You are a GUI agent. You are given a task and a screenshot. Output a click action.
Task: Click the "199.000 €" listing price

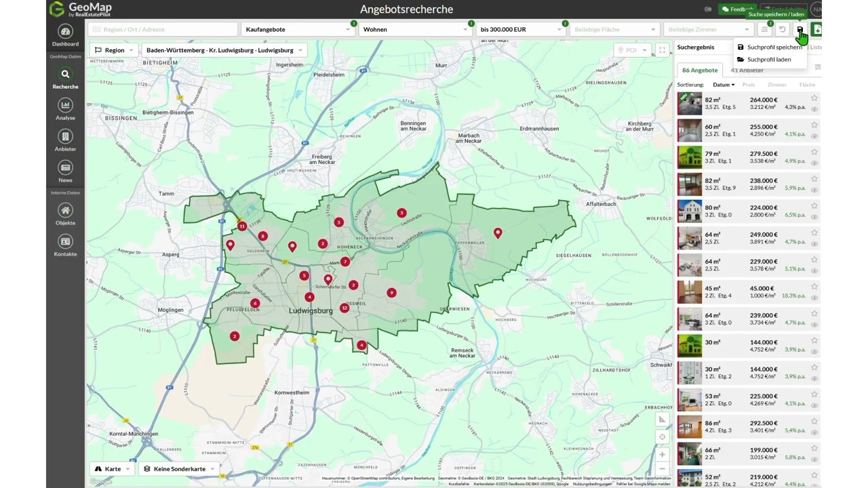coord(764,450)
